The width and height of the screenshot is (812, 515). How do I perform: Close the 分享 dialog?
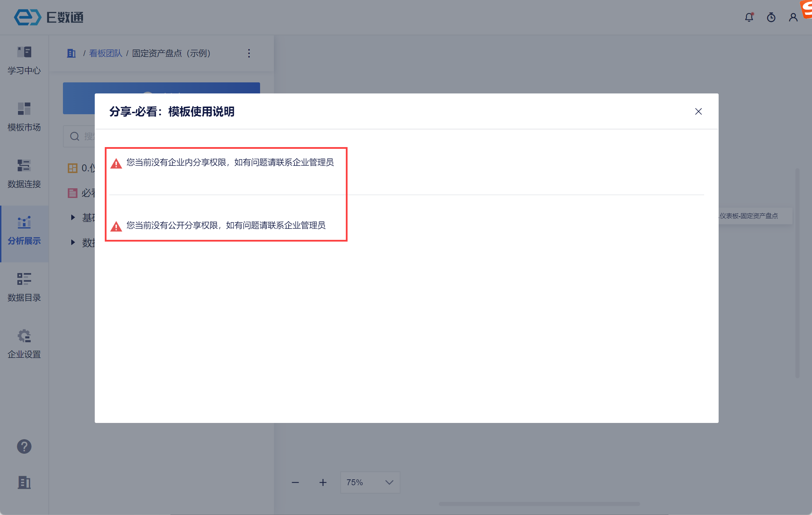(698, 111)
